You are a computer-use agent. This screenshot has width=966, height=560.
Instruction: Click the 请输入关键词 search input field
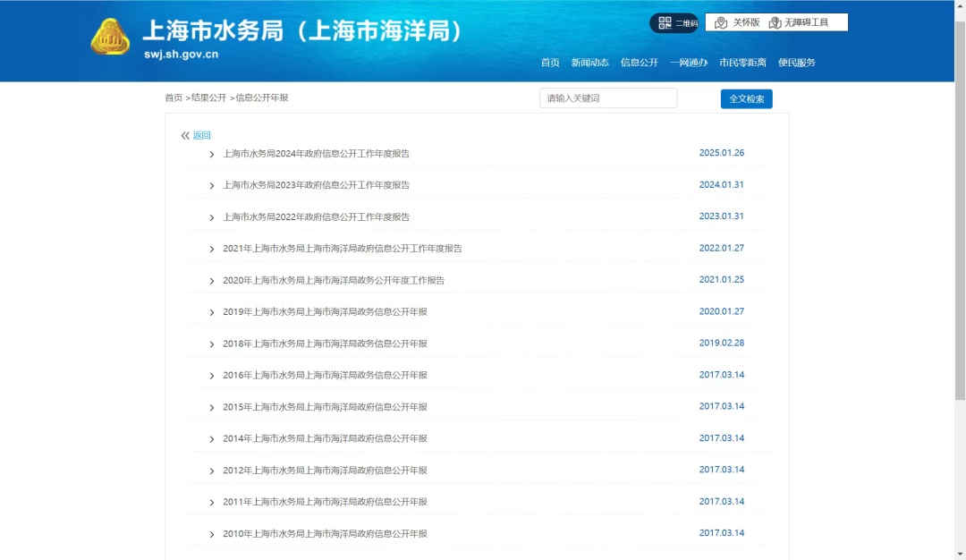click(x=608, y=98)
